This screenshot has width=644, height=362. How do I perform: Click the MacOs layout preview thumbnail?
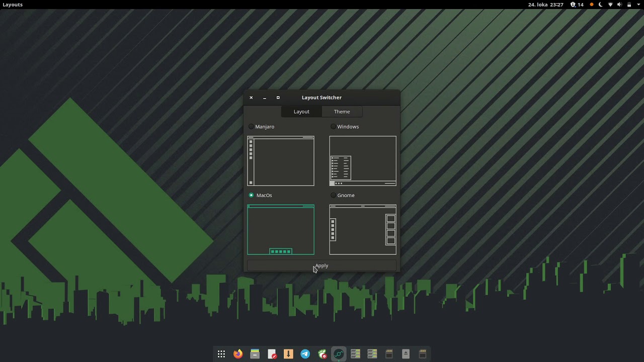click(281, 230)
